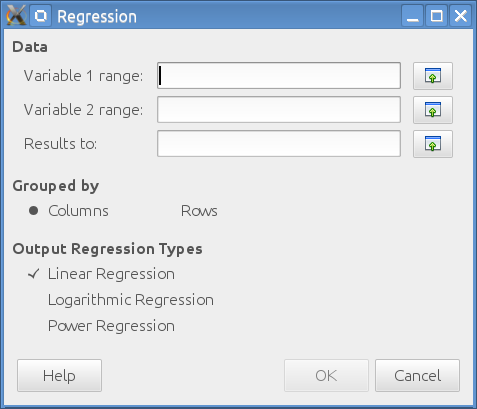
Task: Select the Rows grouping option
Action: point(199,211)
